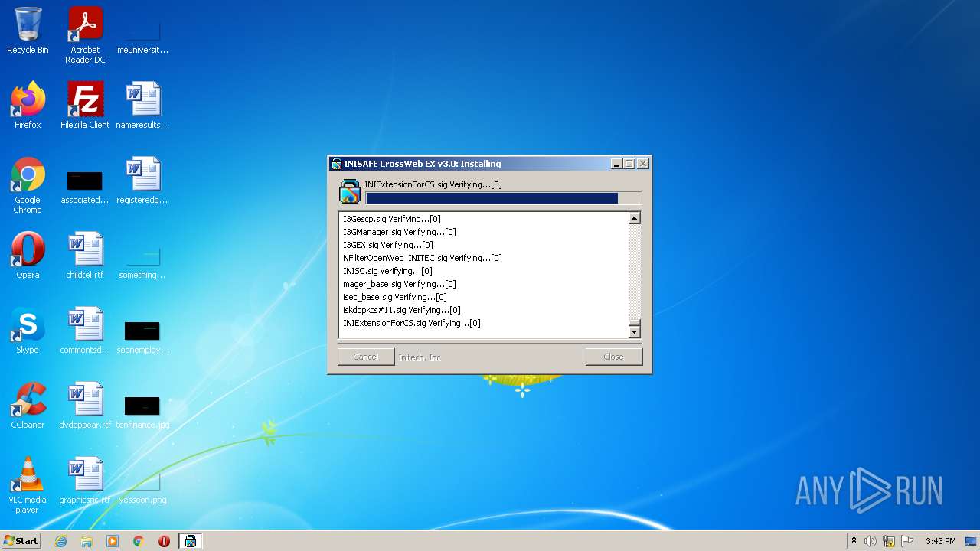Select commentsd... Word document

pos(85,331)
